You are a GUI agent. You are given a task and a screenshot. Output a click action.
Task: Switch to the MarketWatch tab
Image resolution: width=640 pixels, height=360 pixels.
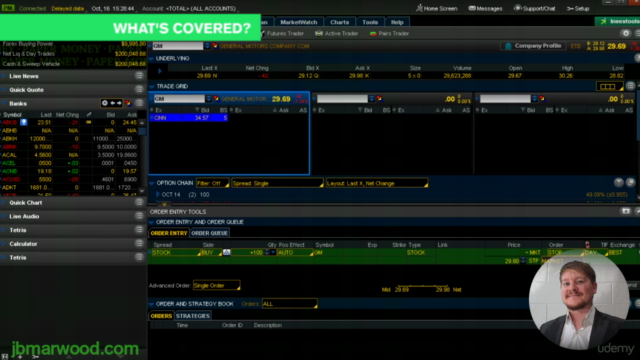tap(298, 22)
